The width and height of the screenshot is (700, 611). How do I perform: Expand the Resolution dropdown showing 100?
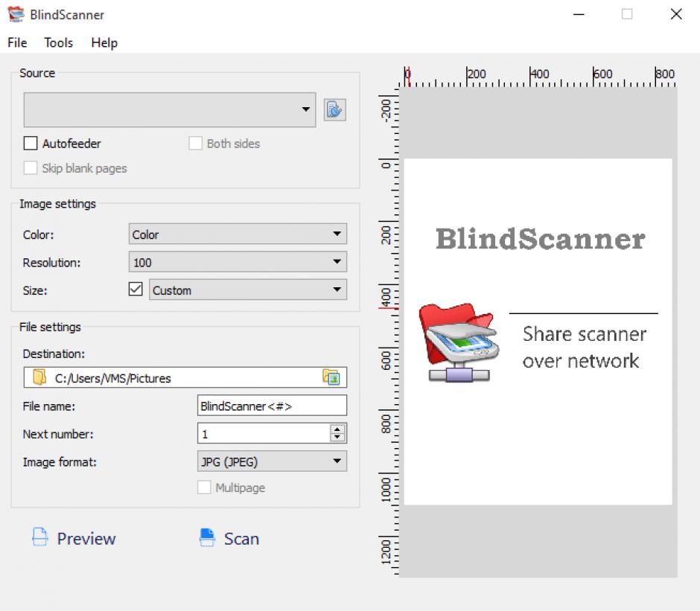click(238, 262)
